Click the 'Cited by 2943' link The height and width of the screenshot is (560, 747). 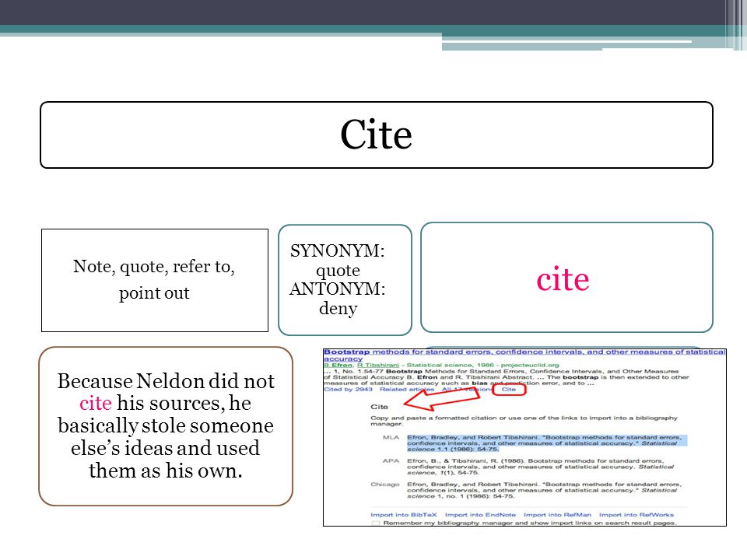348,389
